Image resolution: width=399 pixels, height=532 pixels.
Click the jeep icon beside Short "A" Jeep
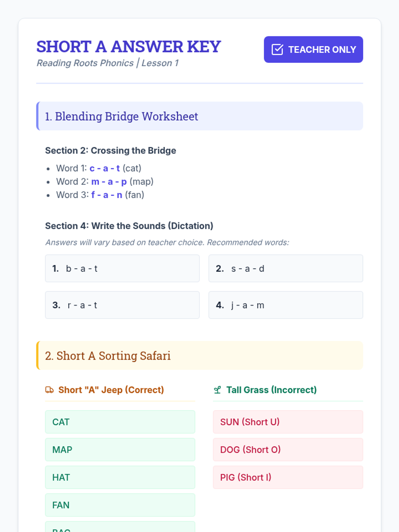pyautogui.click(x=50, y=390)
